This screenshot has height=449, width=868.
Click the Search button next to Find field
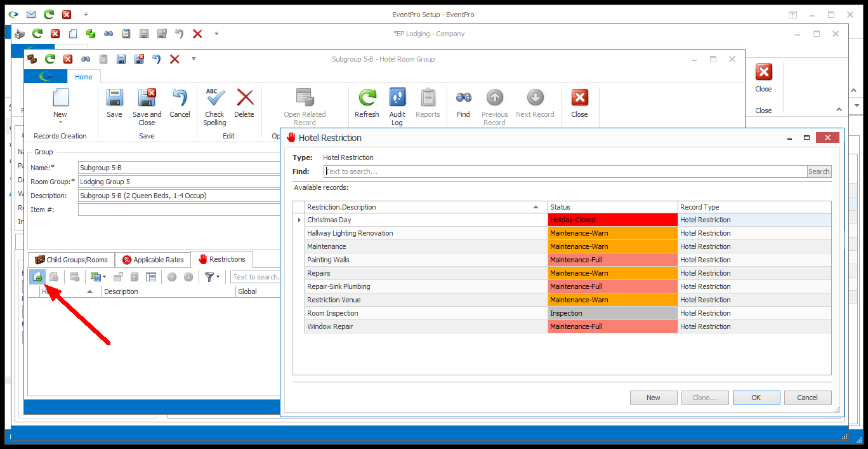(x=819, y=171)
